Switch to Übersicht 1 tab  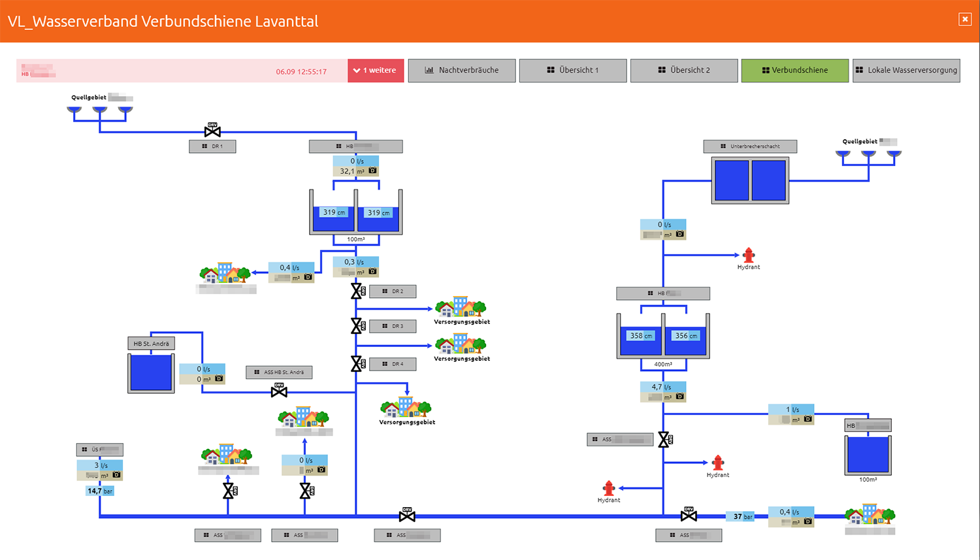pos(573,71)
